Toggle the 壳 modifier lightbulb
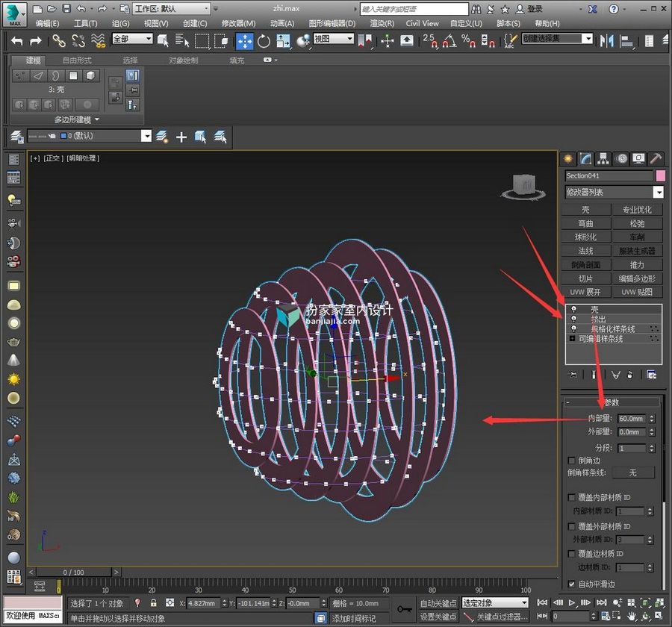 [x=573, y=309]
